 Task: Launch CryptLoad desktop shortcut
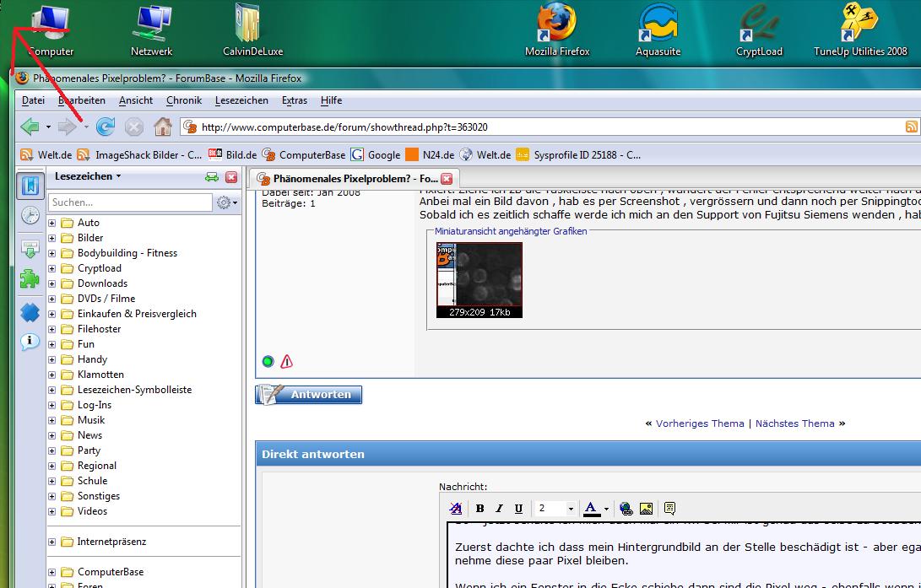pos(759,30)
